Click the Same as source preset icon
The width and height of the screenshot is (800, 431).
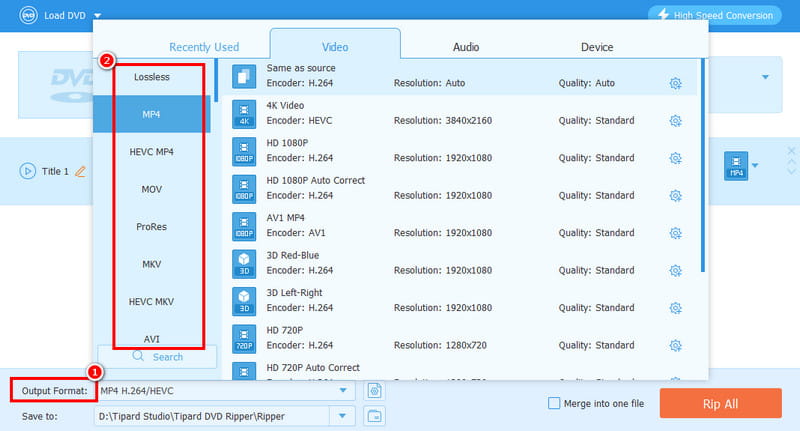pos(244,77)
